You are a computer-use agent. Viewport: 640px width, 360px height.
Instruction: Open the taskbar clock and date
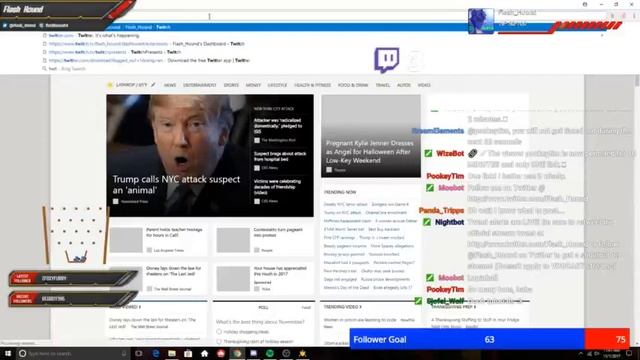point(611,353)
